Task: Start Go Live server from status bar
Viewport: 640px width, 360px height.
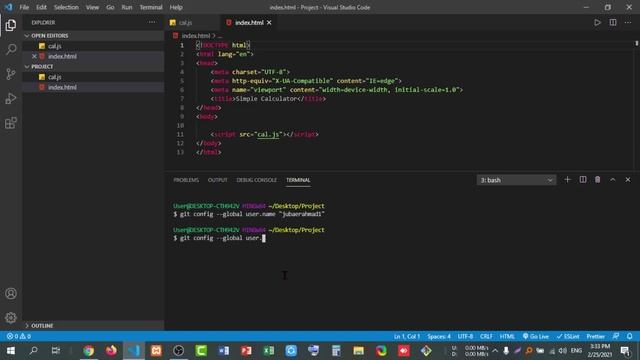Action: click(536, 336)
